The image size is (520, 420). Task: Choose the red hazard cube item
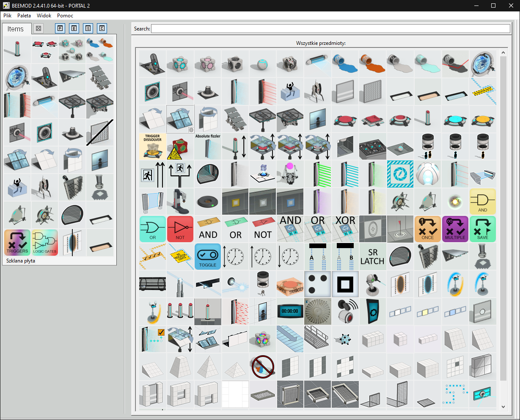(x=180, y=146)
